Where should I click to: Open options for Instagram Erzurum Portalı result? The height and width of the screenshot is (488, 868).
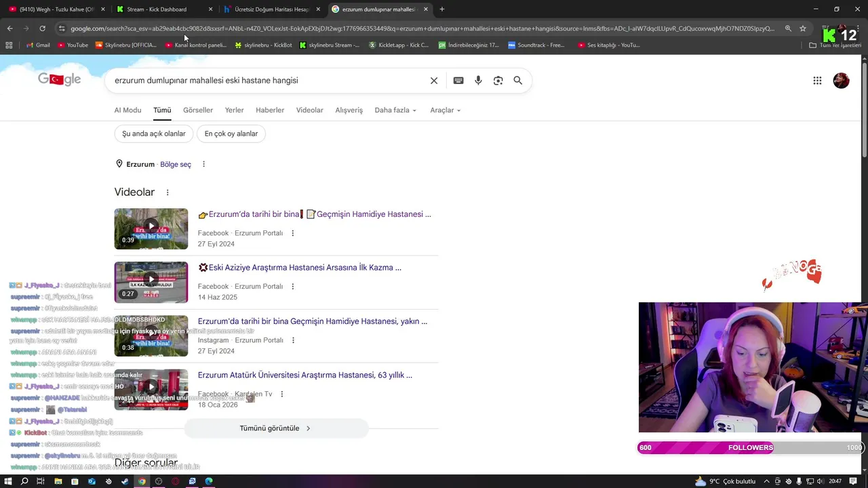pos(293,340)
